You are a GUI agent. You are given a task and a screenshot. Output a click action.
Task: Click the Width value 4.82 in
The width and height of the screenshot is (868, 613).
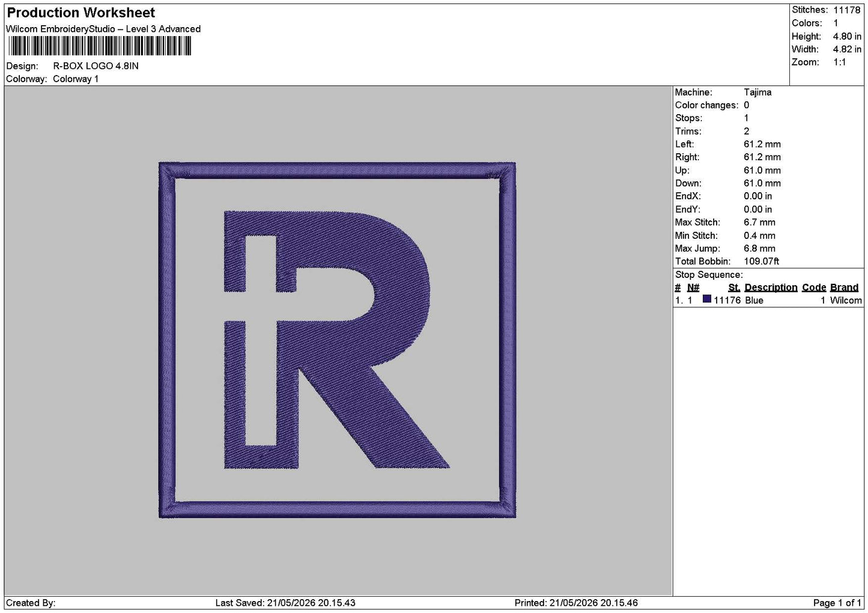tap(847, 49)
